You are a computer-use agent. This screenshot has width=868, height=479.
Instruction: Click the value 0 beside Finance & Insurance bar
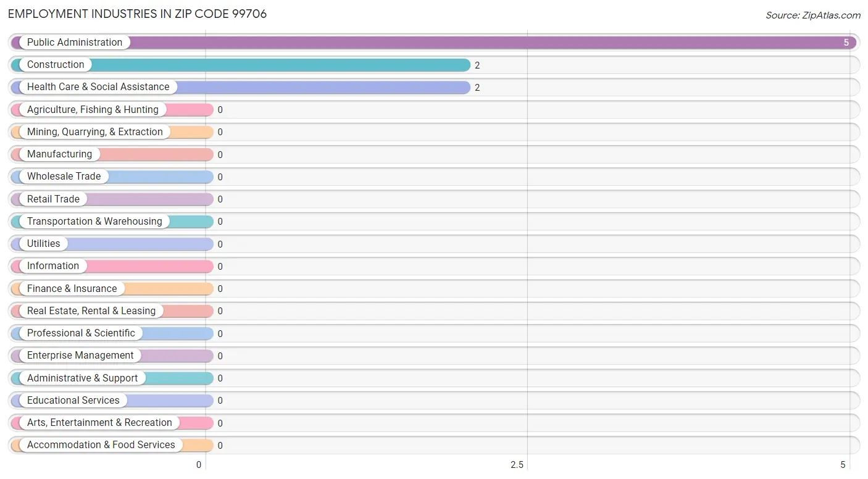click(x=220, y=289)
